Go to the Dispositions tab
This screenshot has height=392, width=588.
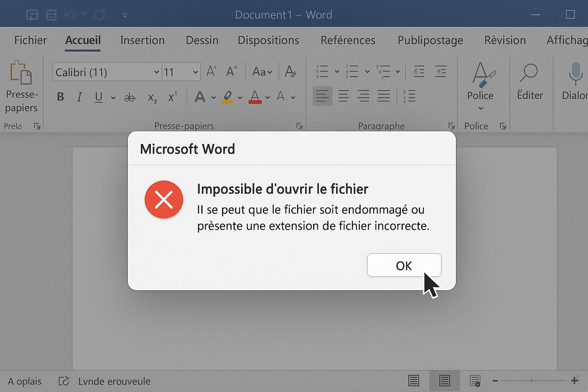268,40
